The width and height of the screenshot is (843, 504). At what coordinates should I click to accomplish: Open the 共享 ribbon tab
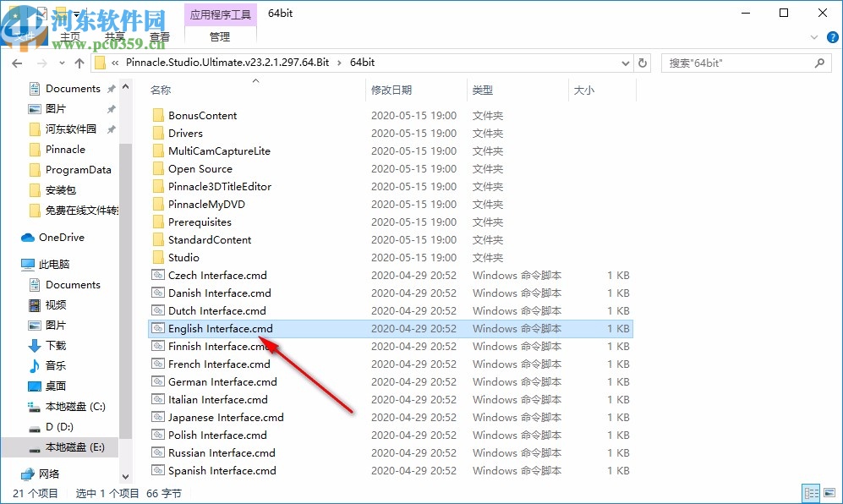[114, 36]
